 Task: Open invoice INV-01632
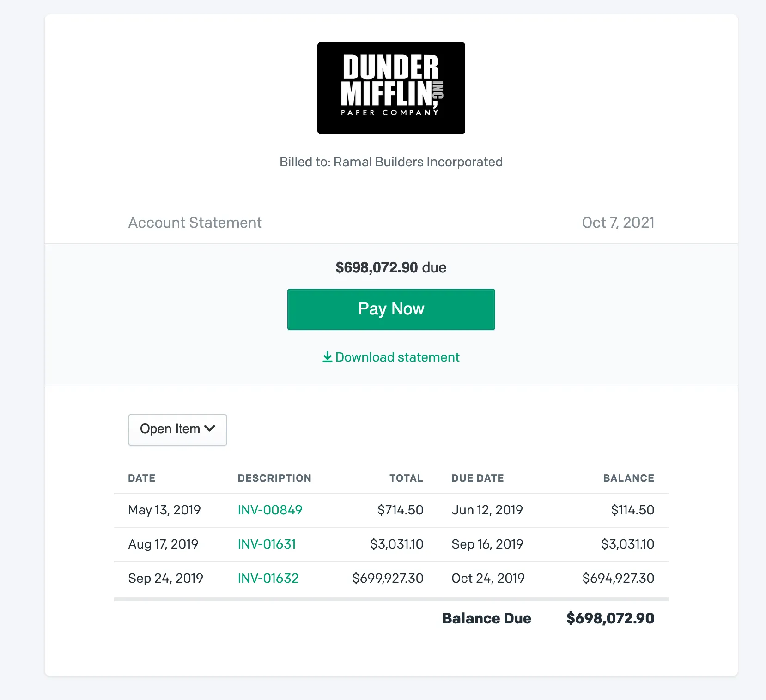268,578
